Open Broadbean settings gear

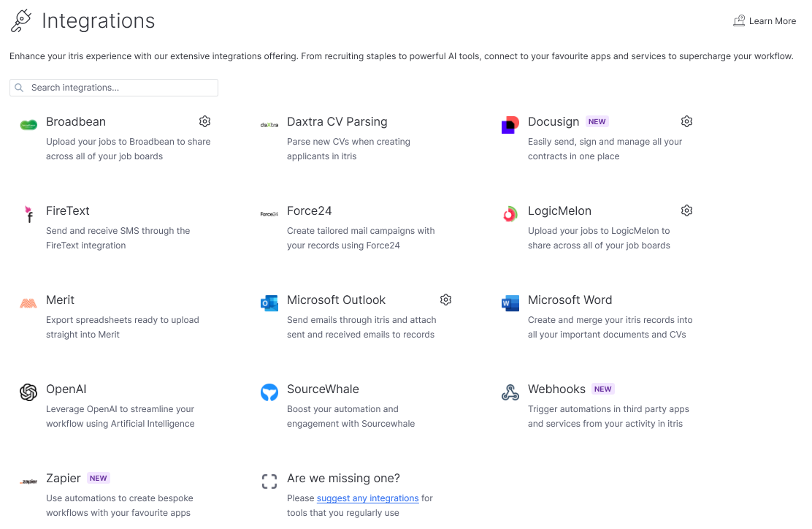point(204,121)
